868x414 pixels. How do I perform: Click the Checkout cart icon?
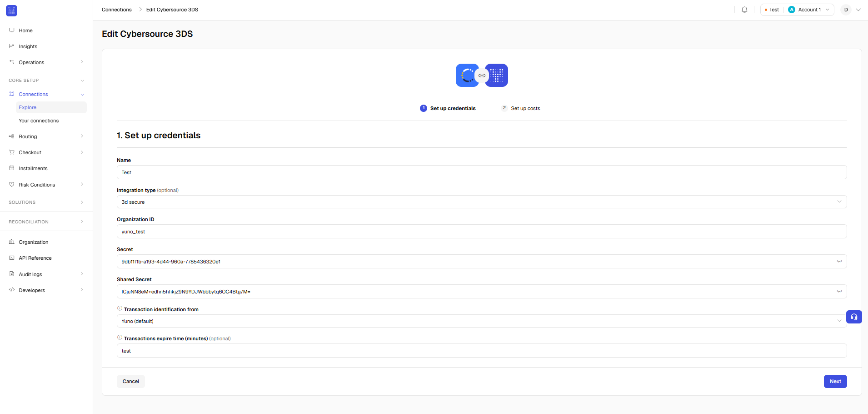tap(12, 152)
